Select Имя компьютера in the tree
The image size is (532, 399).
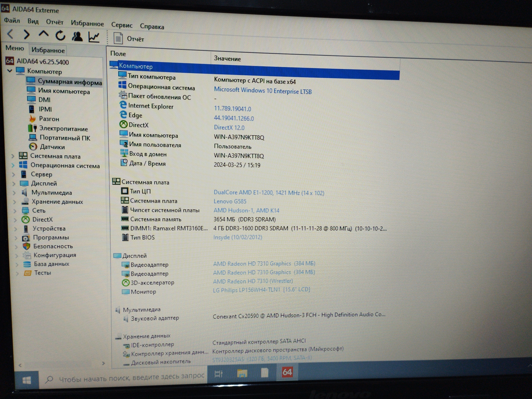pyautogui.click(x=58, y=91)
